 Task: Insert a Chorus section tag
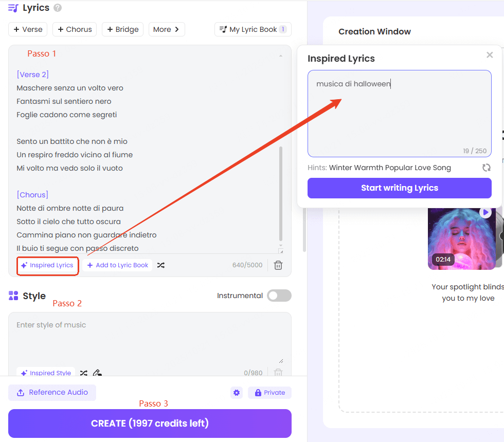pyautogui.click(x=75, y=29)
